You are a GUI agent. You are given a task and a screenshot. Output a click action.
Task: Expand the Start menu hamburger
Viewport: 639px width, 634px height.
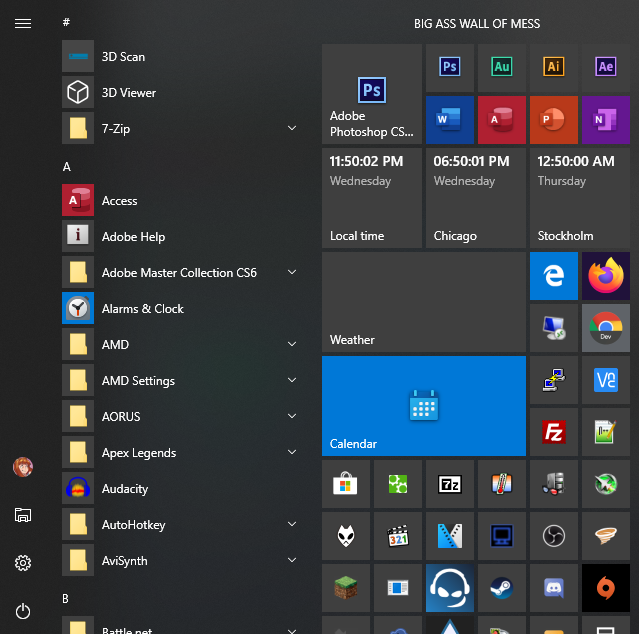23,24
